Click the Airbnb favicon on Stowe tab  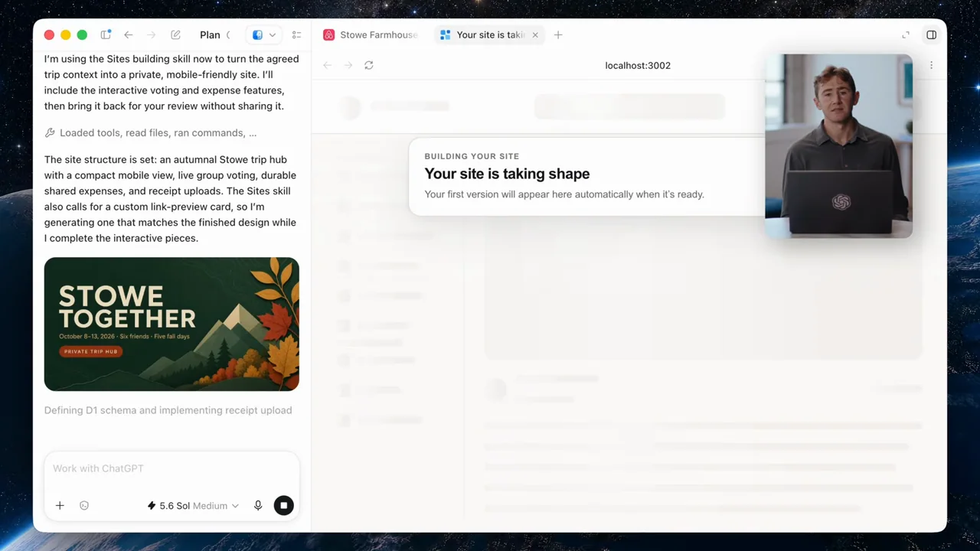tap(329, 34)
